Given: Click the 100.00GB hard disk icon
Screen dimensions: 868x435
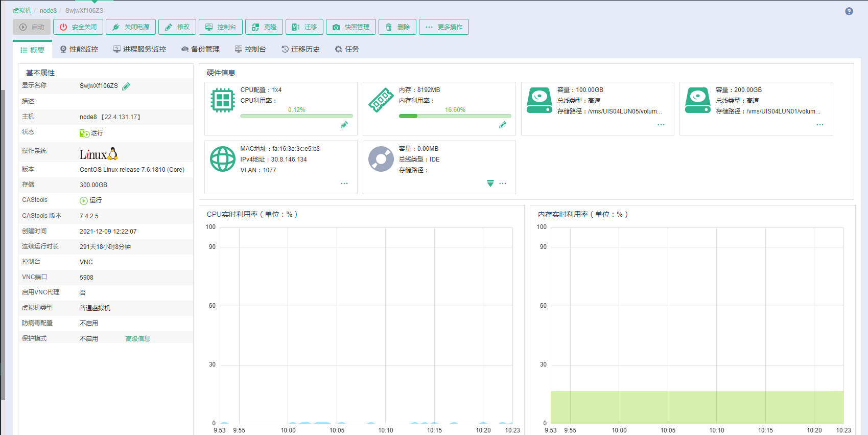Looking at the screenshot, I should click(539, 100).
